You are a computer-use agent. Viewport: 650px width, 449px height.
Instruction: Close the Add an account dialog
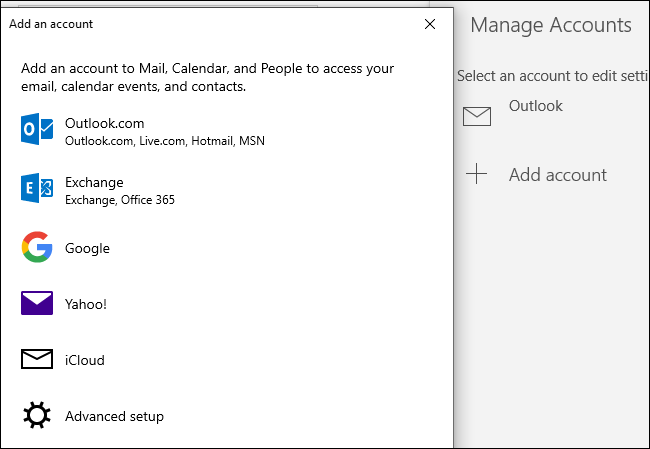click(429, 23)
